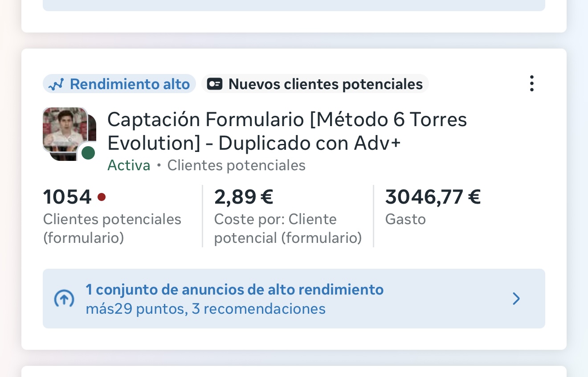
Task: Click the 3046,77 € Gasto value
Action: coord(433,197)
